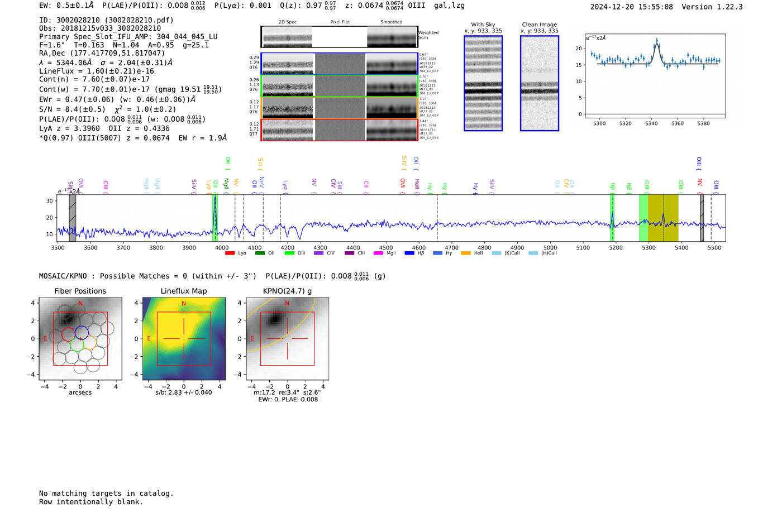
Task: Click the CIII legend swatch
Action: pos(349,253)
